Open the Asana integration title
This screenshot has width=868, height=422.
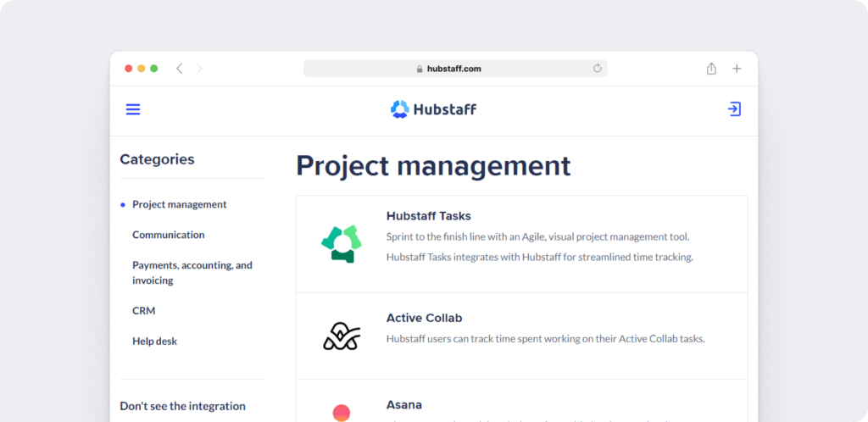pos(404,405)
